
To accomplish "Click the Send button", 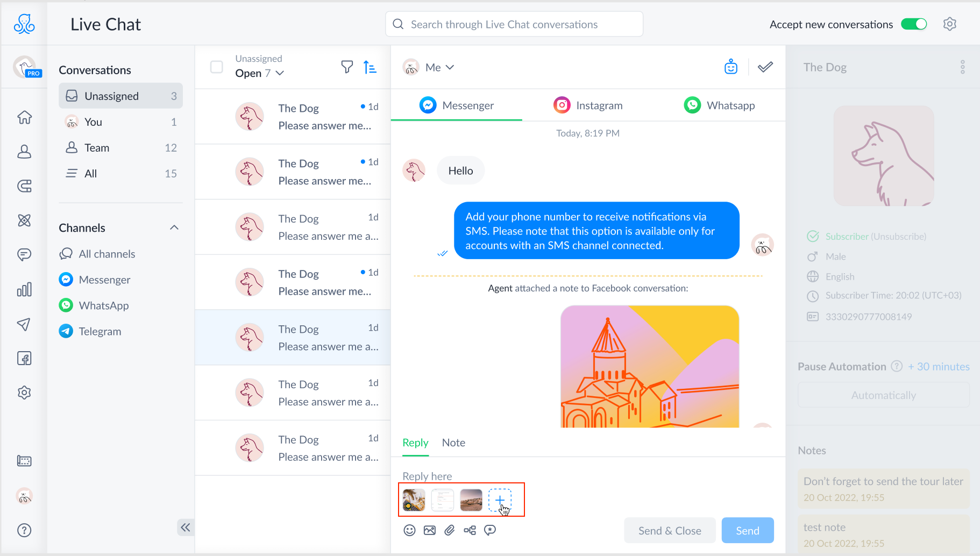I will click(748, 531).
